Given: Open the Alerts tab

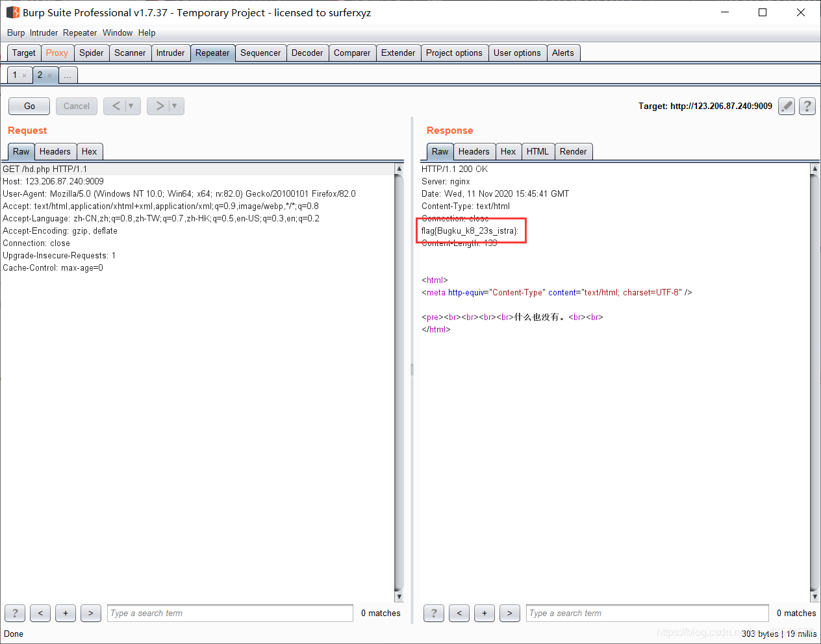Looking at the screenshot, I should (x=563, y=53).
